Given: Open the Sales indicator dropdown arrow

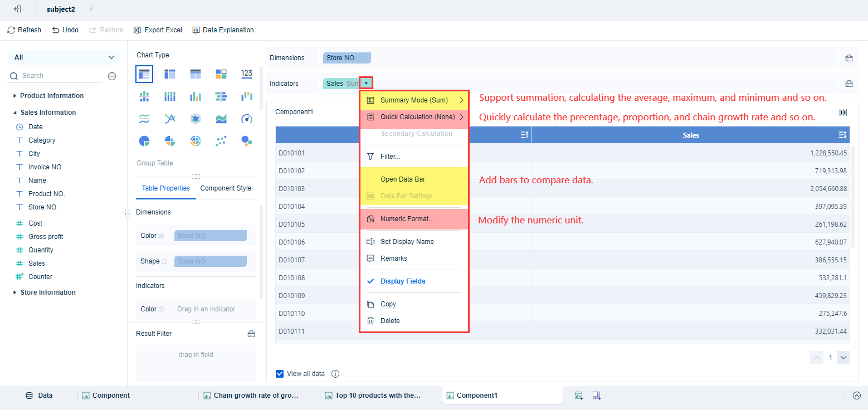Looking at the screenshot, I should [x=366, y=83].
